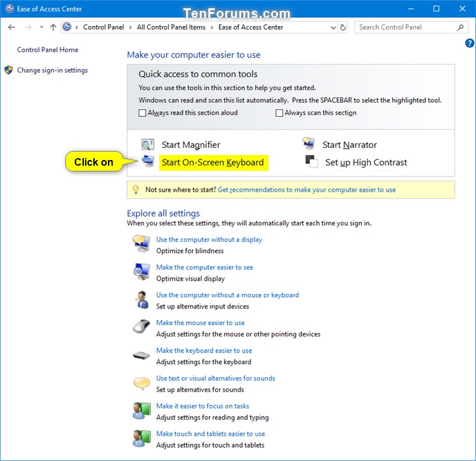Start Magnifier
The image size is (476, 461).
click(191, 145)
